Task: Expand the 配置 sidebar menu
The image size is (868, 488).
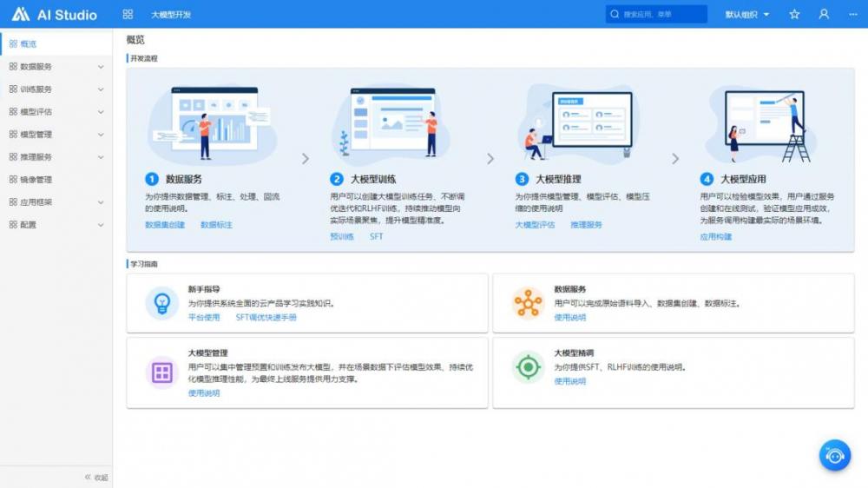Action: [x=56, y=225]
